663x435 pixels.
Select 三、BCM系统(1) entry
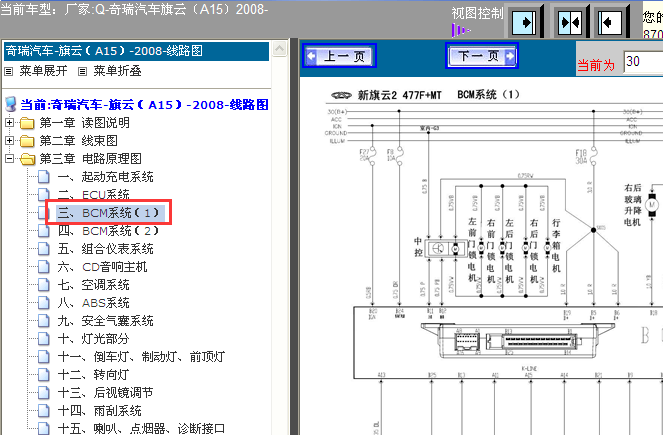(x=108, y=213)
